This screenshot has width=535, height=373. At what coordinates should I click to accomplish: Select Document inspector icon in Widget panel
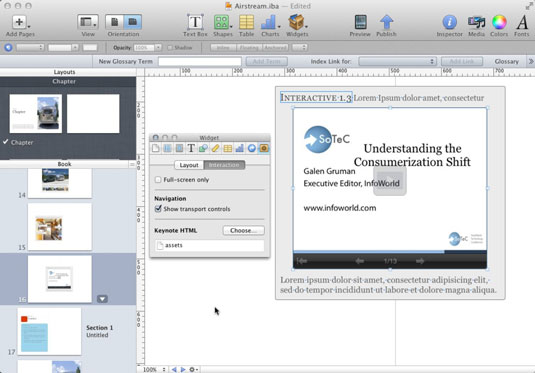[x=156, y=148]
